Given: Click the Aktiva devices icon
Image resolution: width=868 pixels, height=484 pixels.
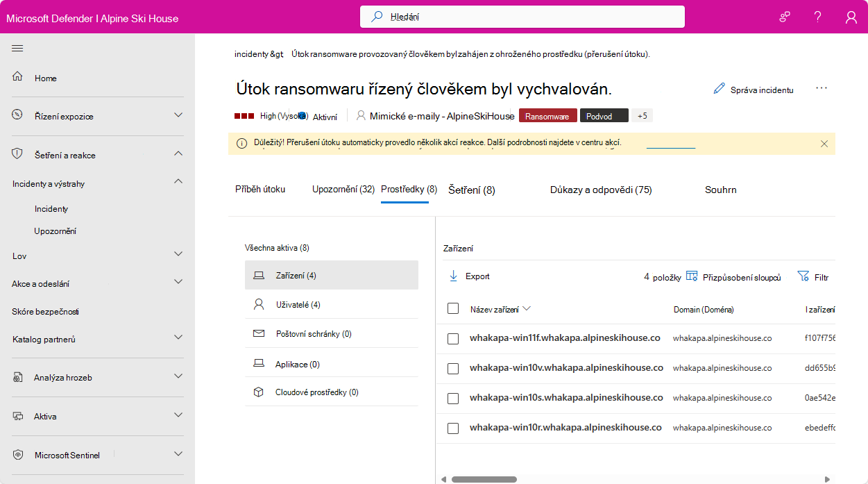Looking at the screenshot, I should point(19,417).
